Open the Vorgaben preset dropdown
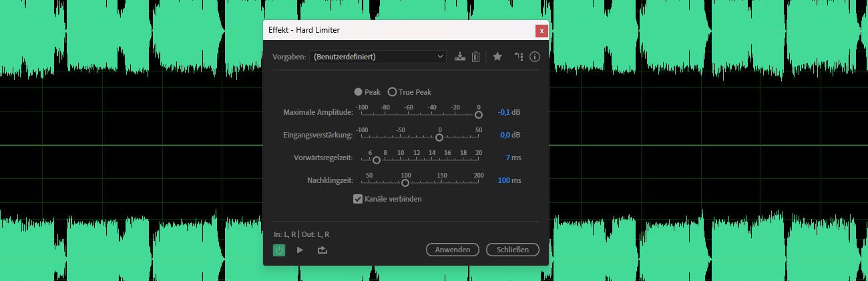This screenshot has height=281, width=868. click(x=379, y=57)
